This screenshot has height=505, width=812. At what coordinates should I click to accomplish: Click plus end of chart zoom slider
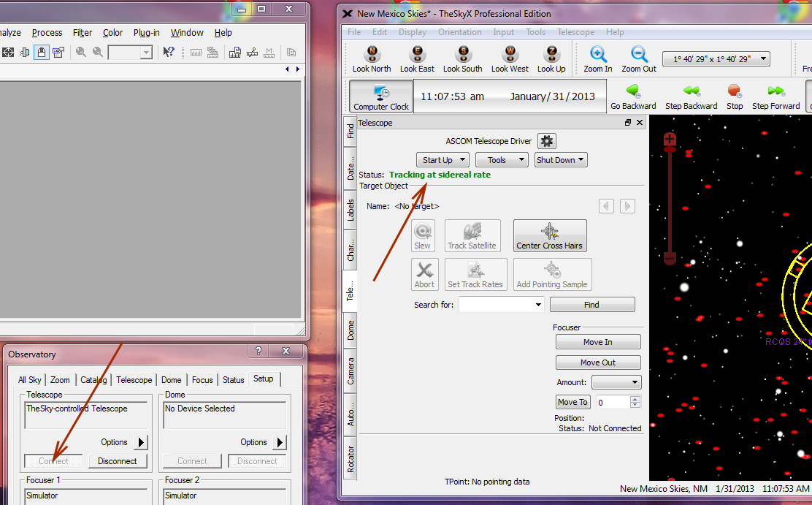point(670,139)
